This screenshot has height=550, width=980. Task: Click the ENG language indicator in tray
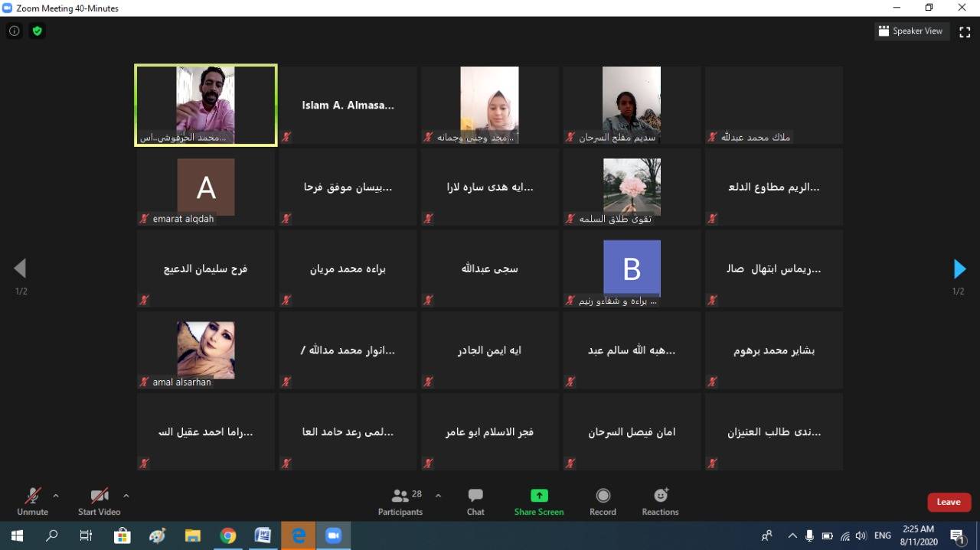[883, 535]
